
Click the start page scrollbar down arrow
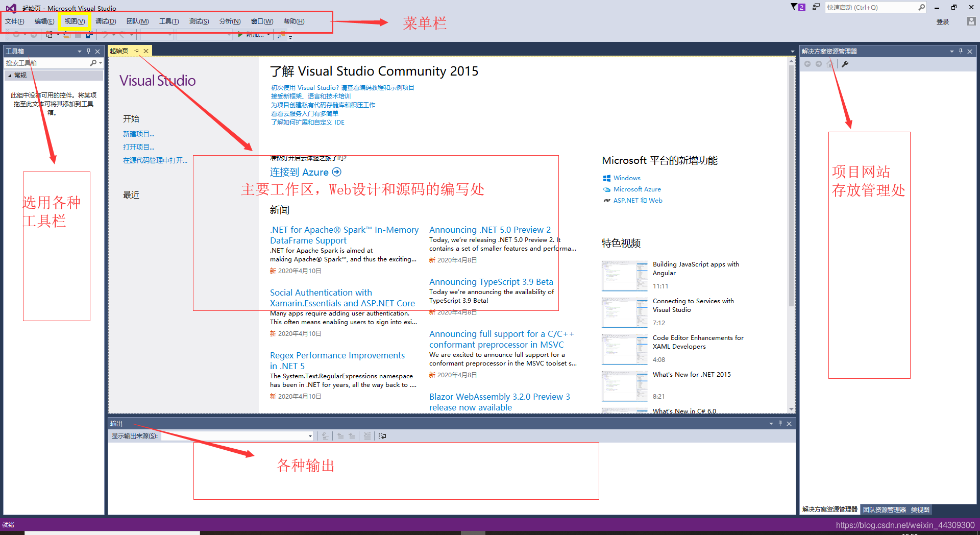tap(792, 409)
